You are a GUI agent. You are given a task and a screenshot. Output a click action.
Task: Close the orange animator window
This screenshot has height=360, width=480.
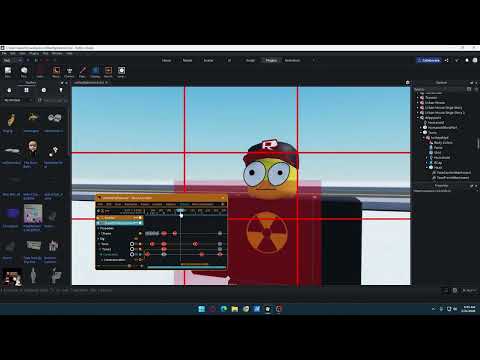[223, 198]
